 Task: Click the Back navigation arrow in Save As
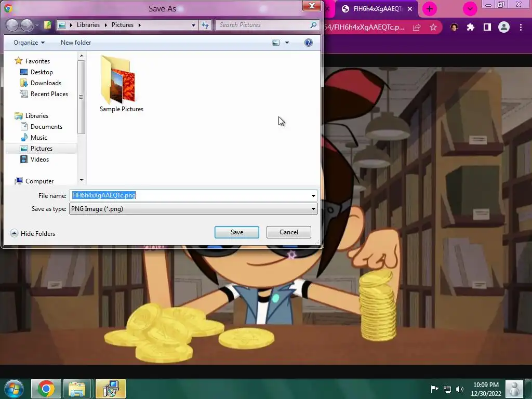tap(12, 25)
